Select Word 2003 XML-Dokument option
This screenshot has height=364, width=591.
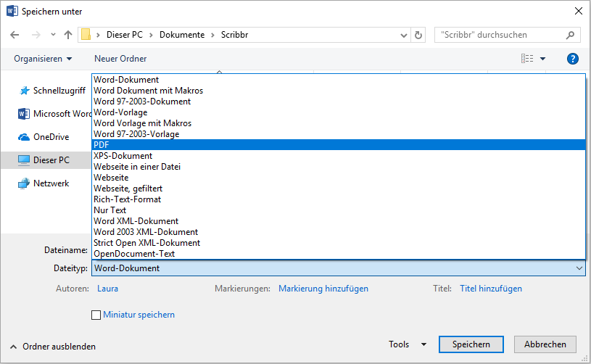[x=339, y=232]
